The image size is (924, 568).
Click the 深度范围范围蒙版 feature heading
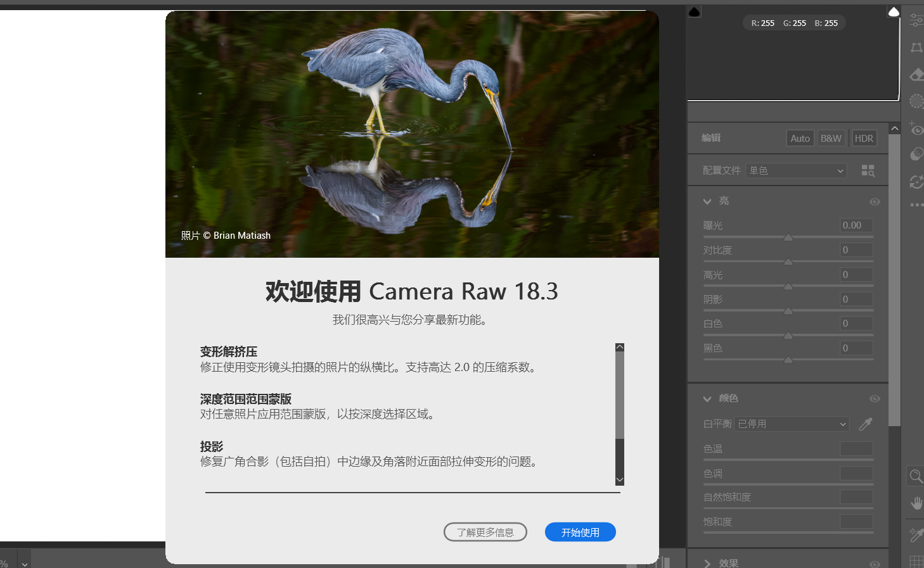click(x=246, y=399)
